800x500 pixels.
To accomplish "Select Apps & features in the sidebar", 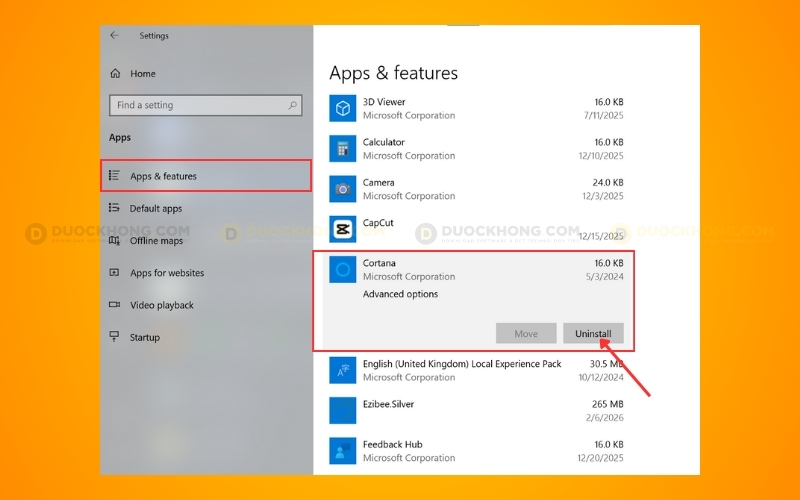I will [163, 177].
